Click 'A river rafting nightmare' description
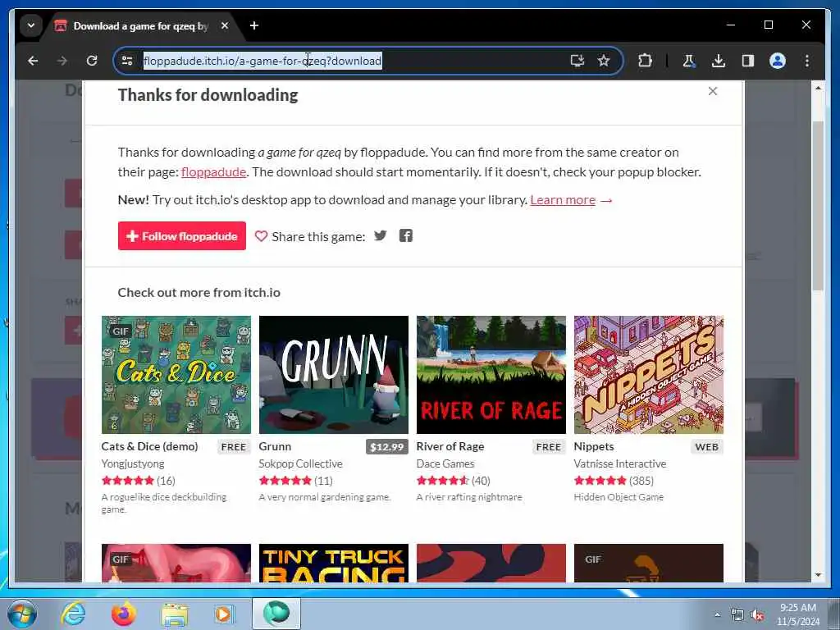This screenshot has width=840, height=630. [468, 497]
